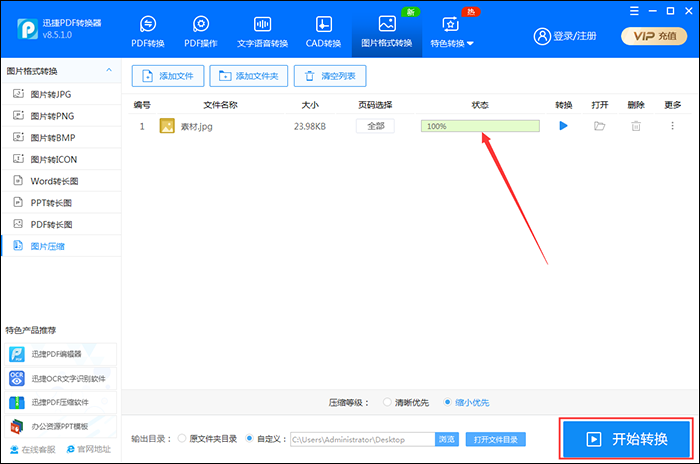This screenshot has height=464, width=700.
Task: Click the 添加文件 button
Action: pyautogui.click(x=168, y=76)
